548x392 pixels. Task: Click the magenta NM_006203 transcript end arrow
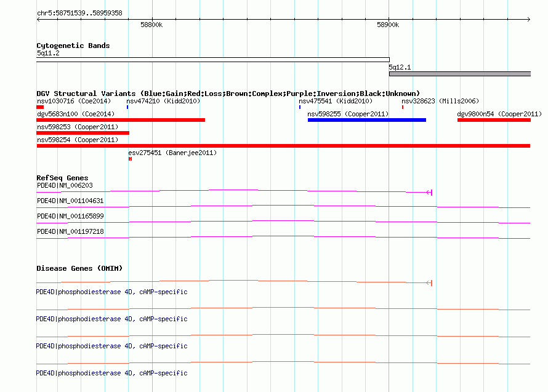(430, 193)
